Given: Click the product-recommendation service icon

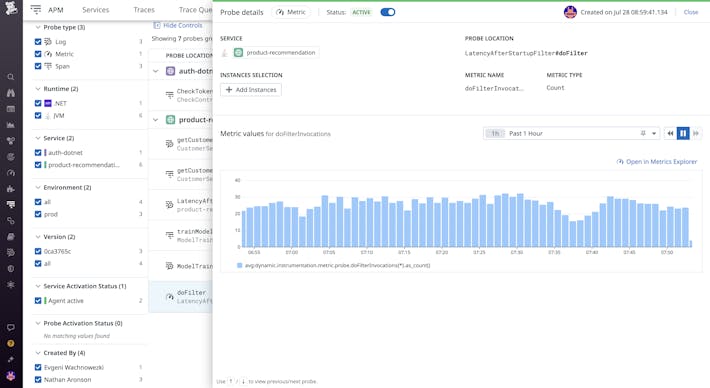Looking at the screenshot, I should click(238, 53).
